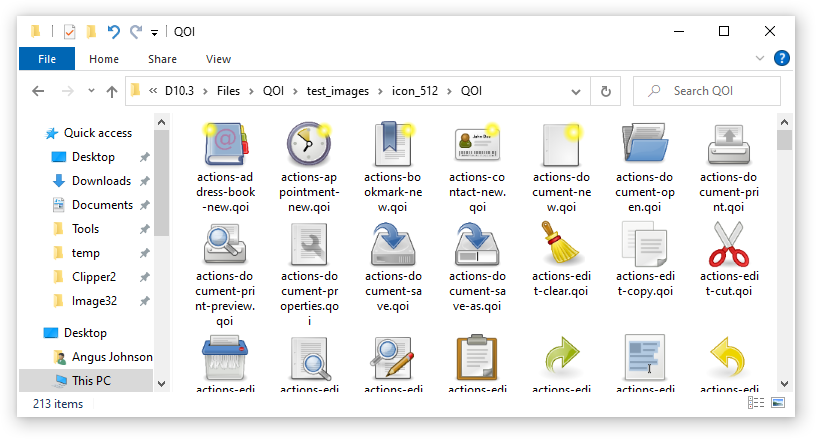Select the yellow undo arrow thumbnail
This screenshot has width=816, height=439.
pyautogui.click(x=728, y=357)
